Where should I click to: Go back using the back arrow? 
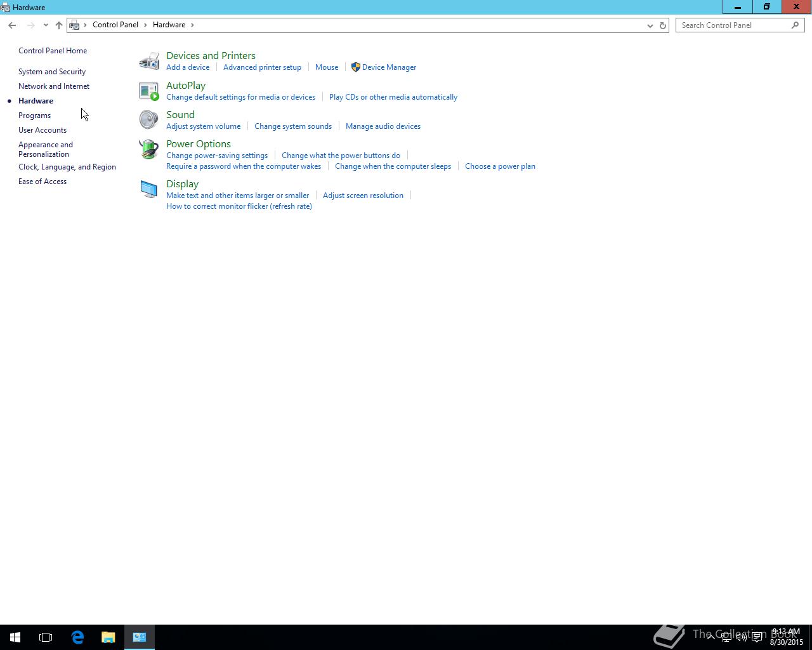pyautogui.click(x=12, y=25)
